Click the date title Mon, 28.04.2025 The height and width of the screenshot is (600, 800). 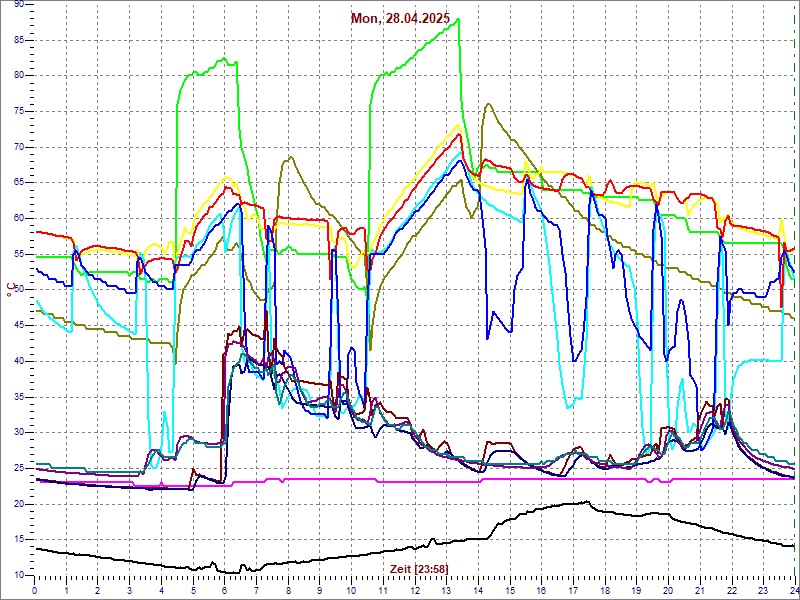(400, 18)
